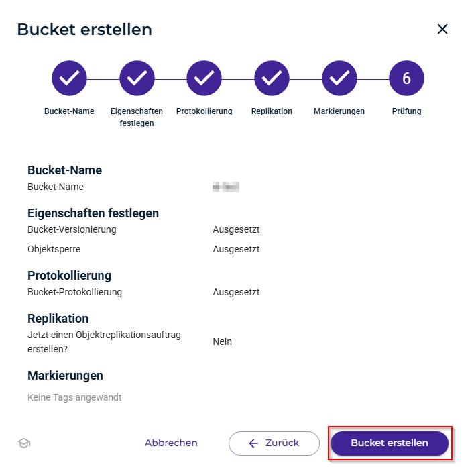The height and width of the screenshot is (473, 476).
Task: Close the Bucket erstellen dialog
Action: coord(442,29)
